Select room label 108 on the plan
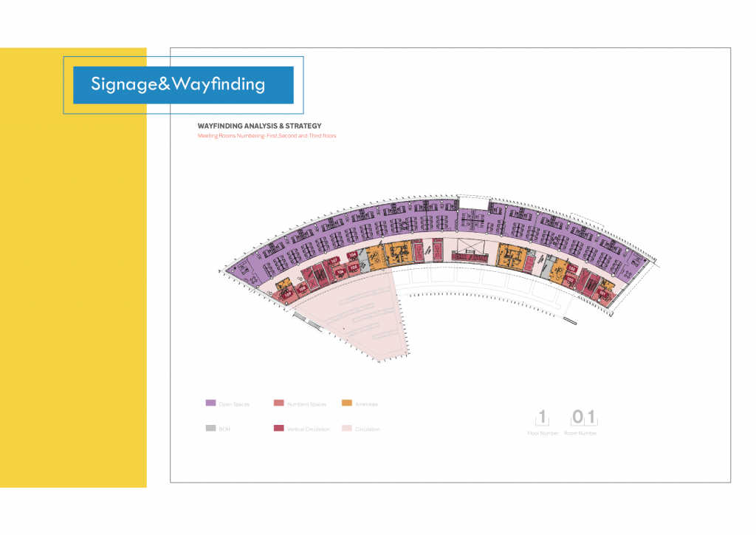Viewport: 756px width, 535px height. 303,288
